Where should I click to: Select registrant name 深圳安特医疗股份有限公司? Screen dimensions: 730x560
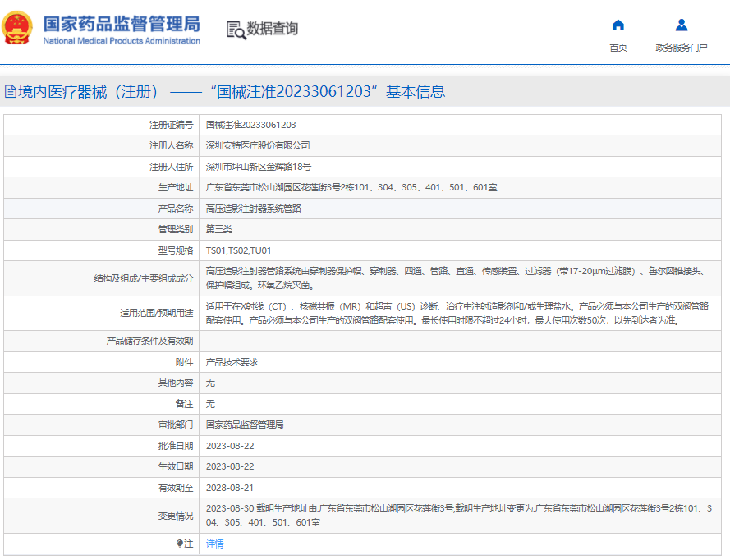click(258, 145)
